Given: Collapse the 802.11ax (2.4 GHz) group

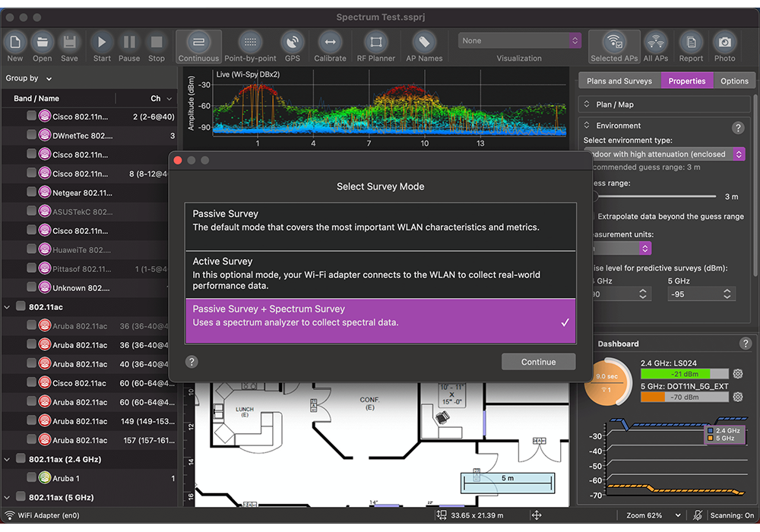Looking at the screenshot, I should [x=7, y=459].
